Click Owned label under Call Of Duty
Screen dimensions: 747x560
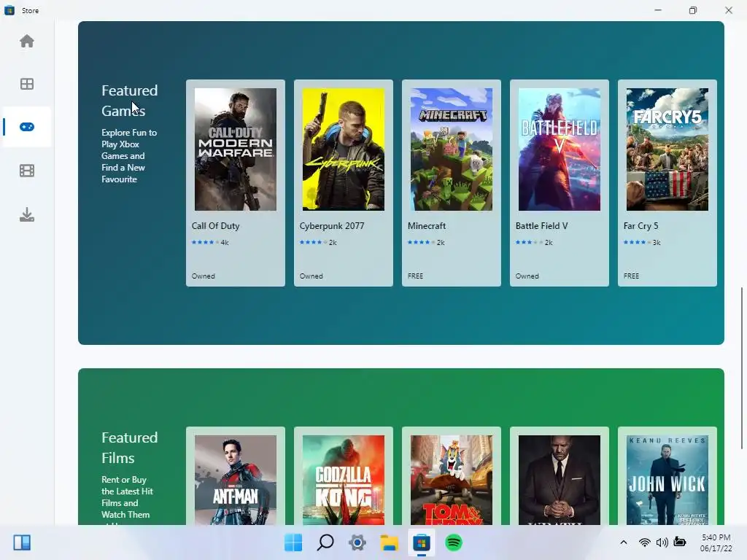[x=203, y=276]
